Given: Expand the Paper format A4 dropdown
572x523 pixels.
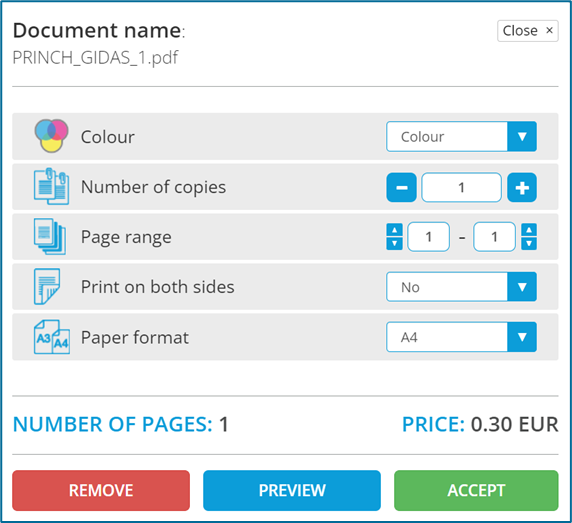Looking at the screenshot, I should 461,337.
